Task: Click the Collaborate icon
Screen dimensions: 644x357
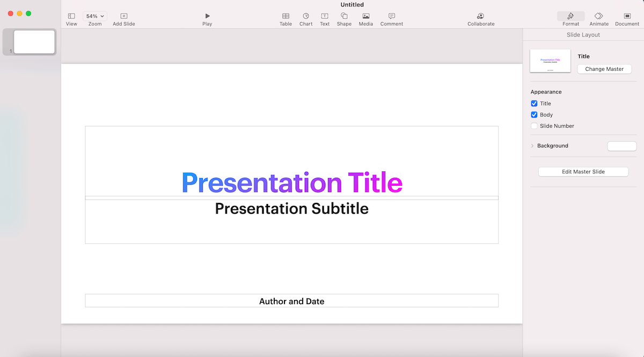Action: pyautogui.click(x=480, y=17)
